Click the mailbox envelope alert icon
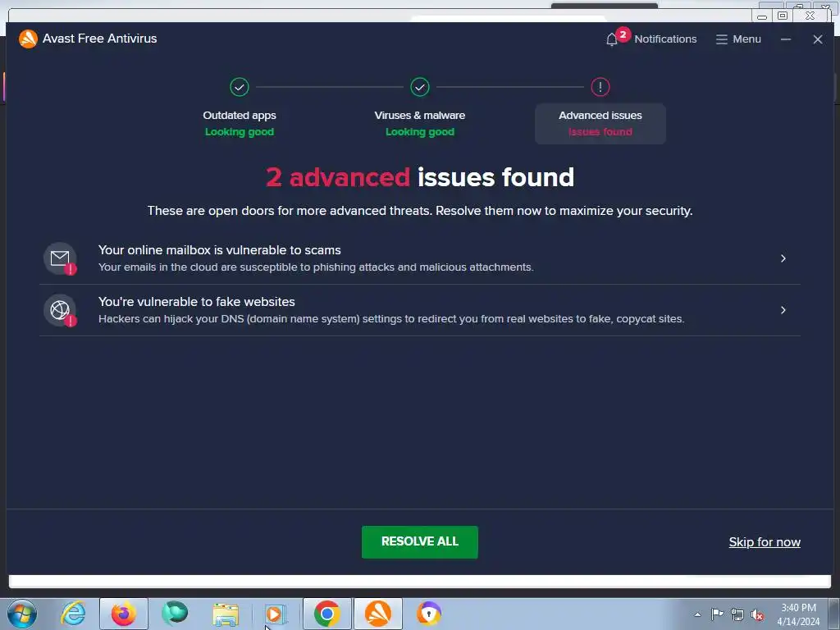This screenshot has width=840, height=630. 60,258
